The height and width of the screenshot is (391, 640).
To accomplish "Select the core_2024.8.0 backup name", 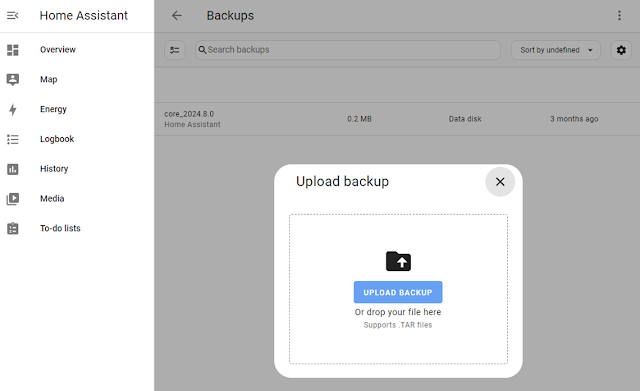I will pyautogui.click(x=189, y=114).
